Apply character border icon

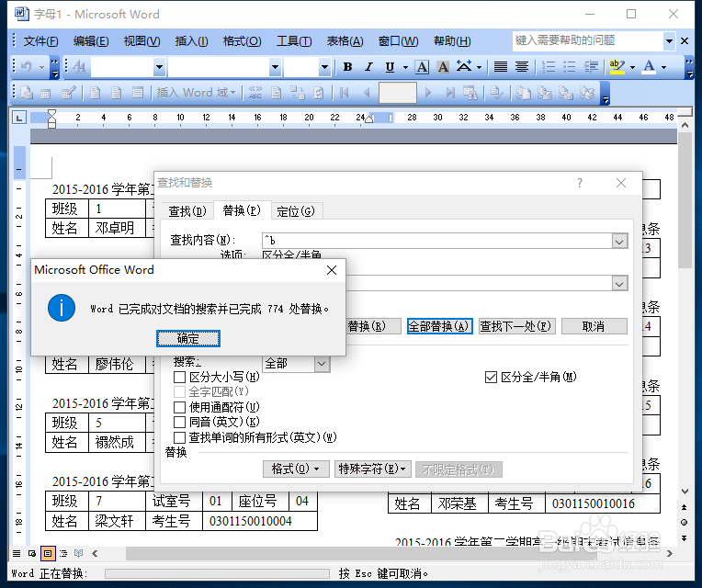point(422,67)
